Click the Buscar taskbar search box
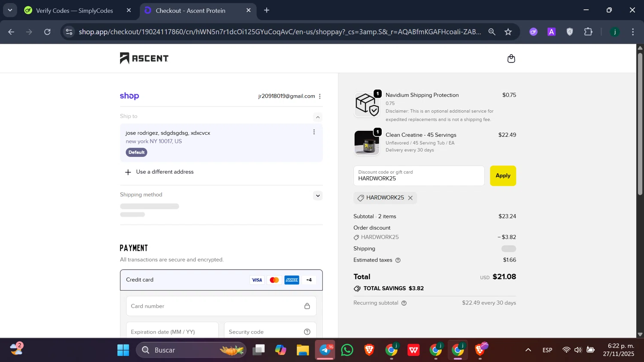The image size is (644, 362). point(191,350)
